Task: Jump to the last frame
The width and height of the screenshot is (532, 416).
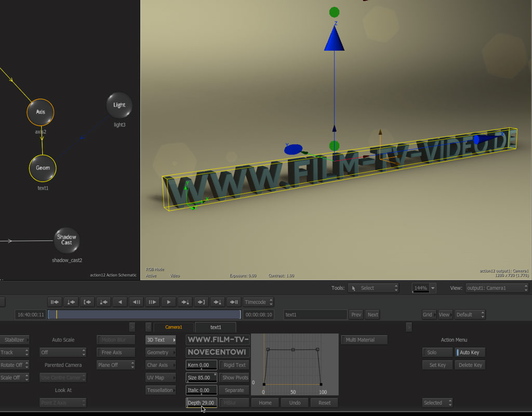Action: coord(234,302)
